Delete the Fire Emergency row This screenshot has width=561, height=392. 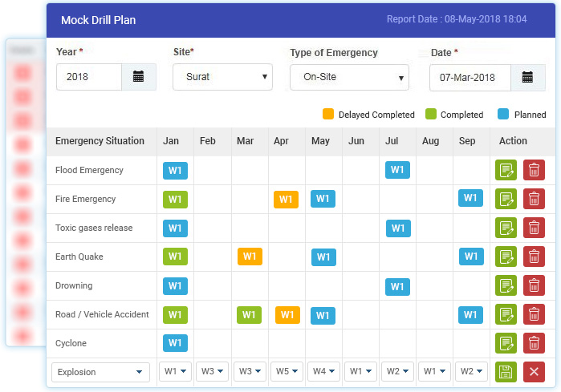[x=533, y=199]
